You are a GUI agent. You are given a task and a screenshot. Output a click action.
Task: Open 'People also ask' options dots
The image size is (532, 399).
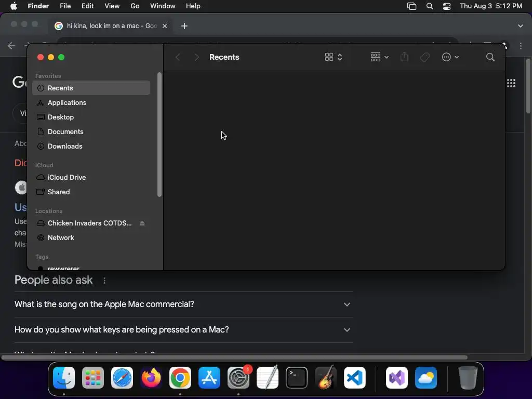point(104,281)
